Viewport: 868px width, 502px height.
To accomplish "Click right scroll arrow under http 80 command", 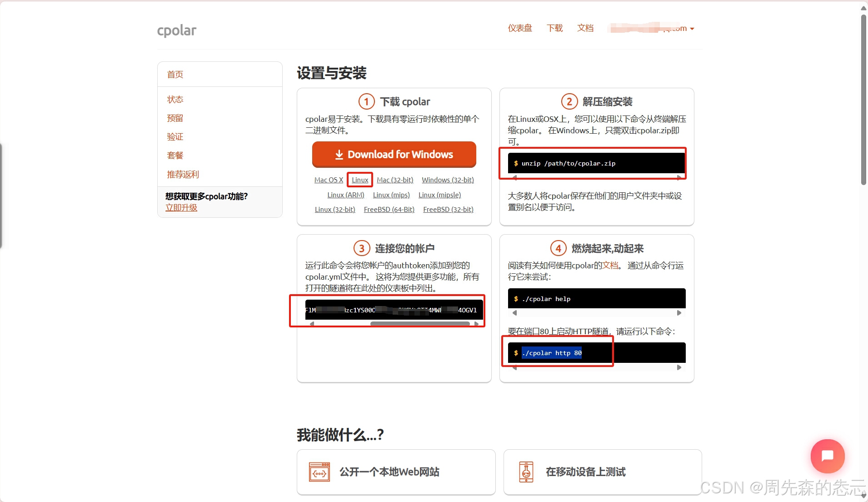I will point(679,367).
